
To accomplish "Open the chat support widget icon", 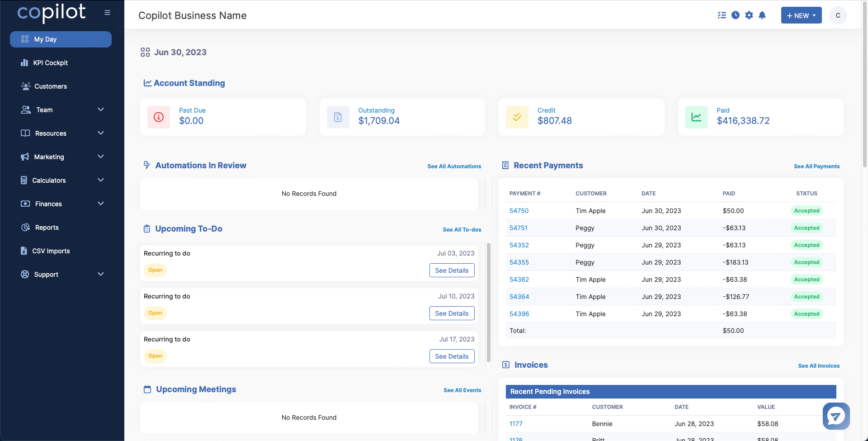I will coord(836,416).
